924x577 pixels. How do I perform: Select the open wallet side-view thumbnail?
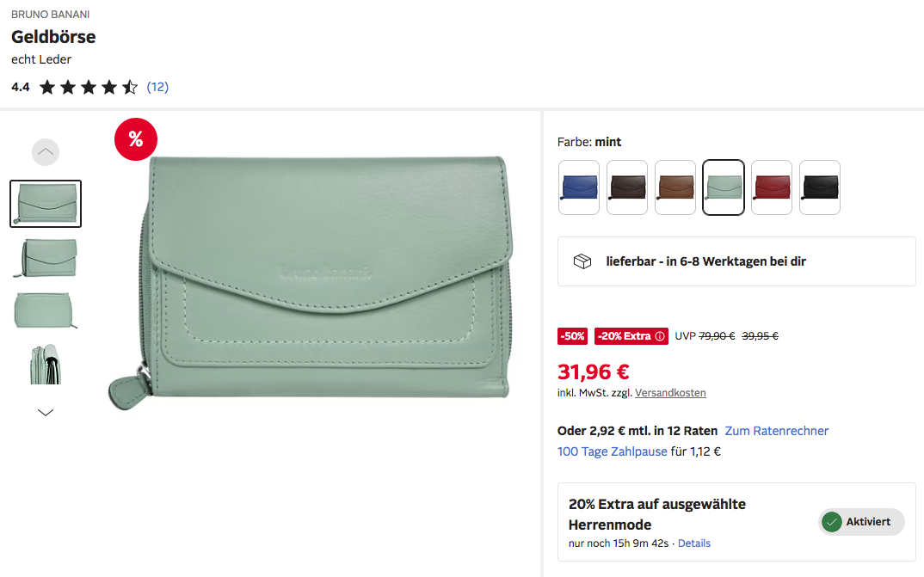click(46, 364)
